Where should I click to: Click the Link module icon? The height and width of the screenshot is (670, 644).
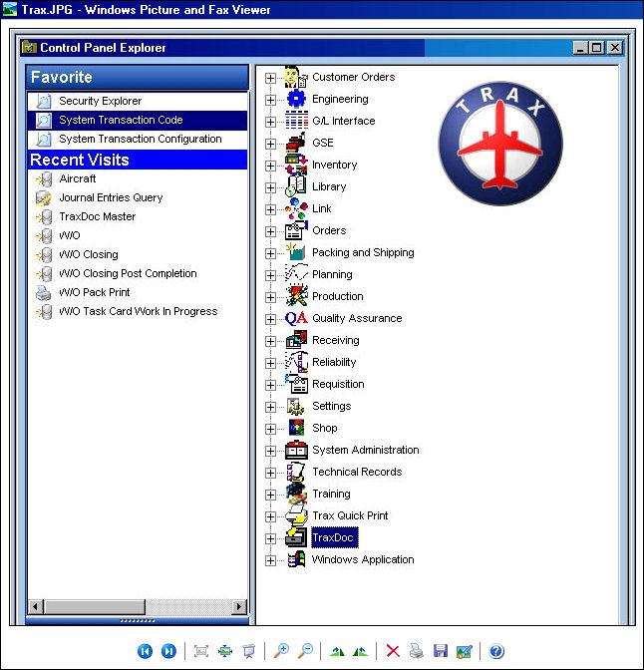pos(296,208)
